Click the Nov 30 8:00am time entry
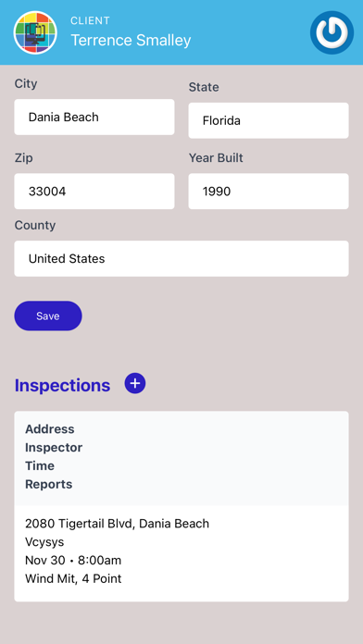This screenshot has height=644, width=363. point(73,560)
